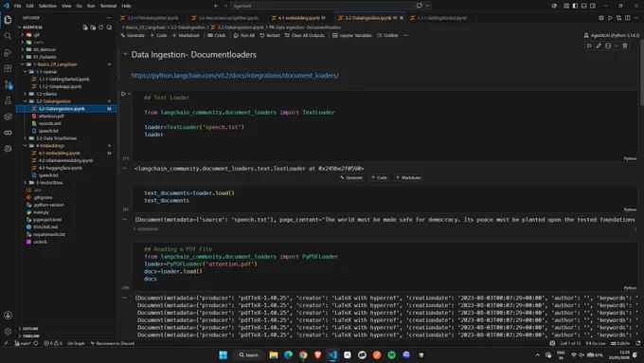
Task: Open the Terminal menu
Action: pos(108,6)
